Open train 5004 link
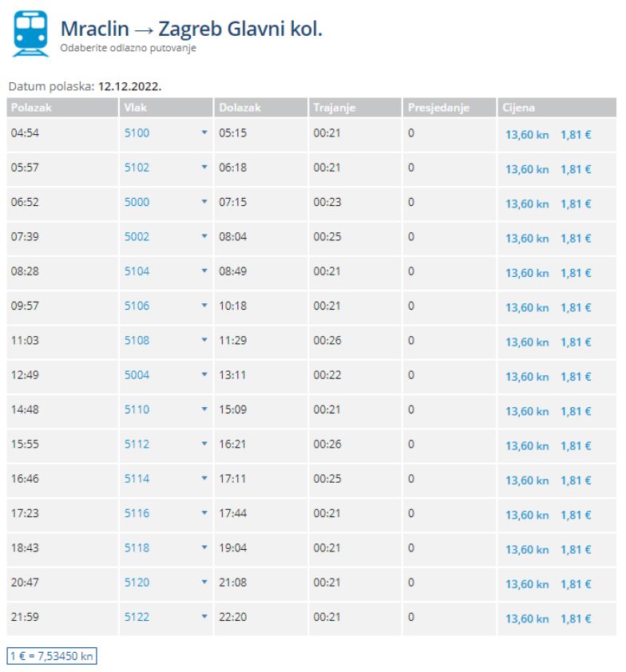This screenshot has width=626, height=672. (x=137, y=375)
